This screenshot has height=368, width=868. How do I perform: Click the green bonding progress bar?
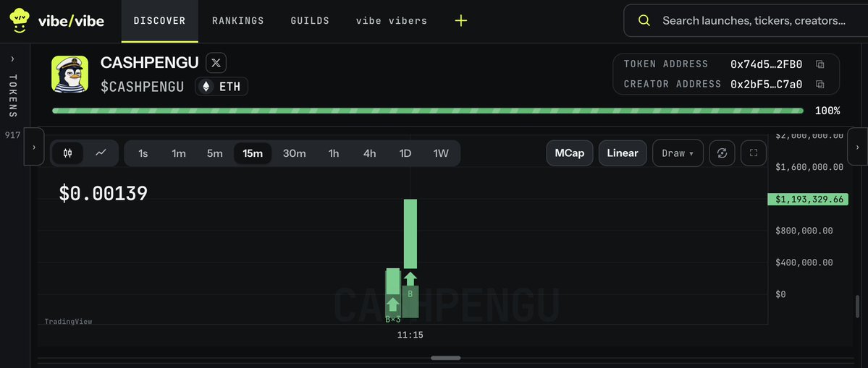[x=427, y=111]
